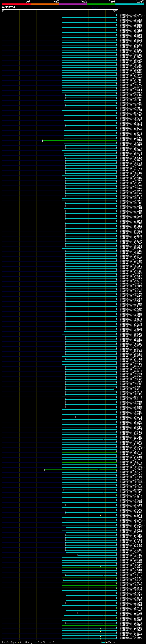Click the cyan ~100% identity legend segment

coord(130,4)
